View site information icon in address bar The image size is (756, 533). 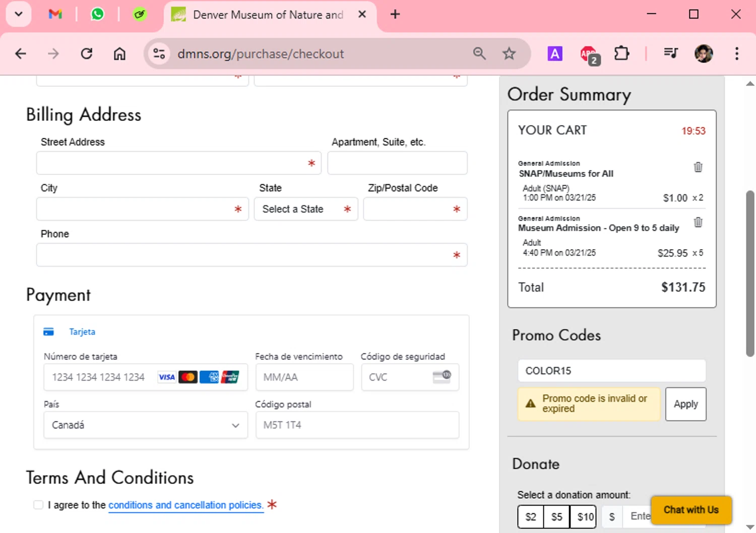tap(159, 53)
